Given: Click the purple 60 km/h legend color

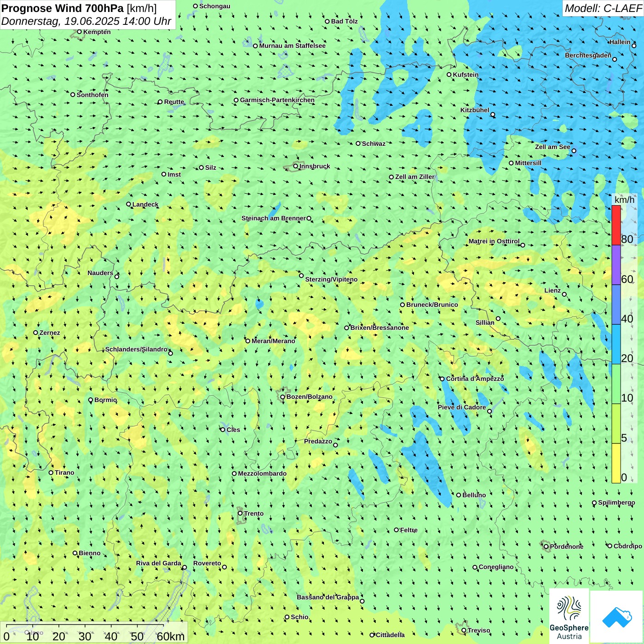Looking at the screenshot, I should 616,265.
